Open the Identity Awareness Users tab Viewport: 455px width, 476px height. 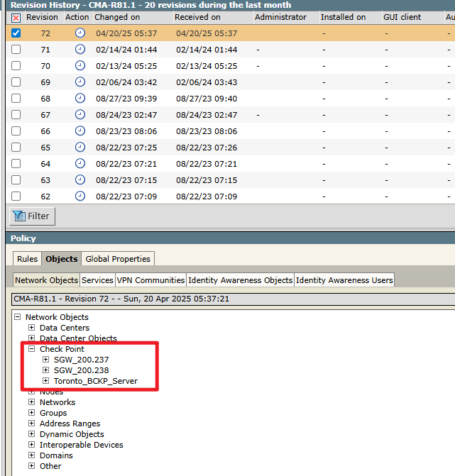[x=344, y=280]
